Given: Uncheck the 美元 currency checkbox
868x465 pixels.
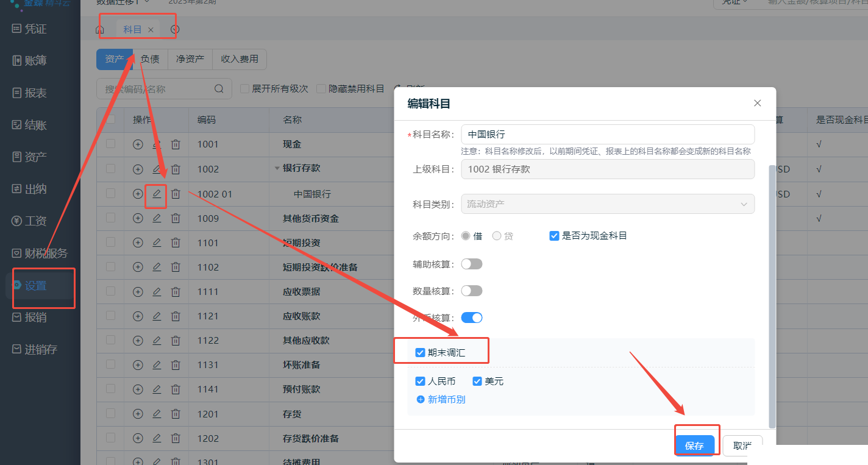Looking at the screenshot, I should point(477,382).
